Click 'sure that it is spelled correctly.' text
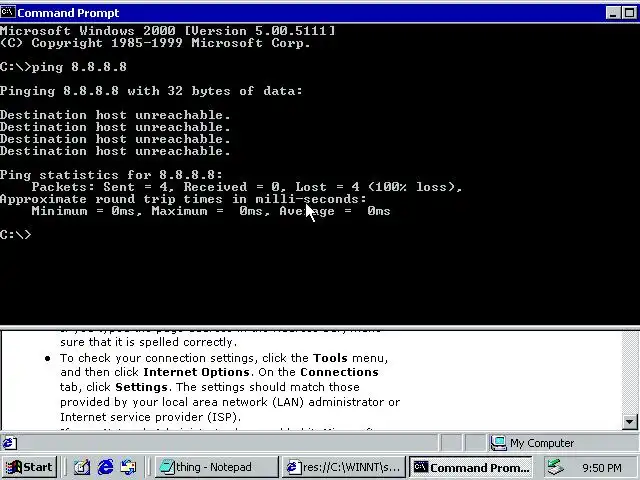Screen dimensions: 640x480 (x=149, y=342)
